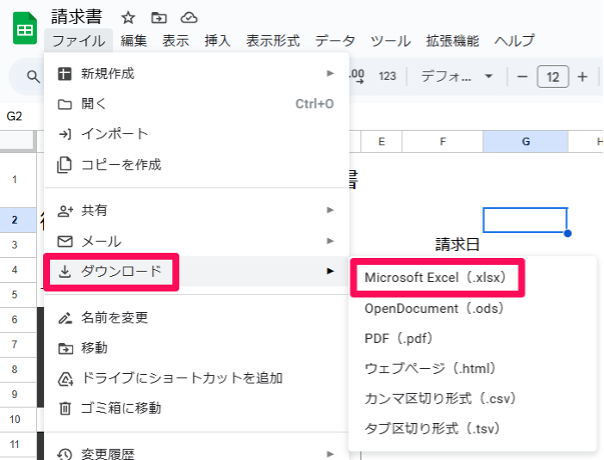
Task: Increase font size with plus button
Action: click(x=582, y=76)
